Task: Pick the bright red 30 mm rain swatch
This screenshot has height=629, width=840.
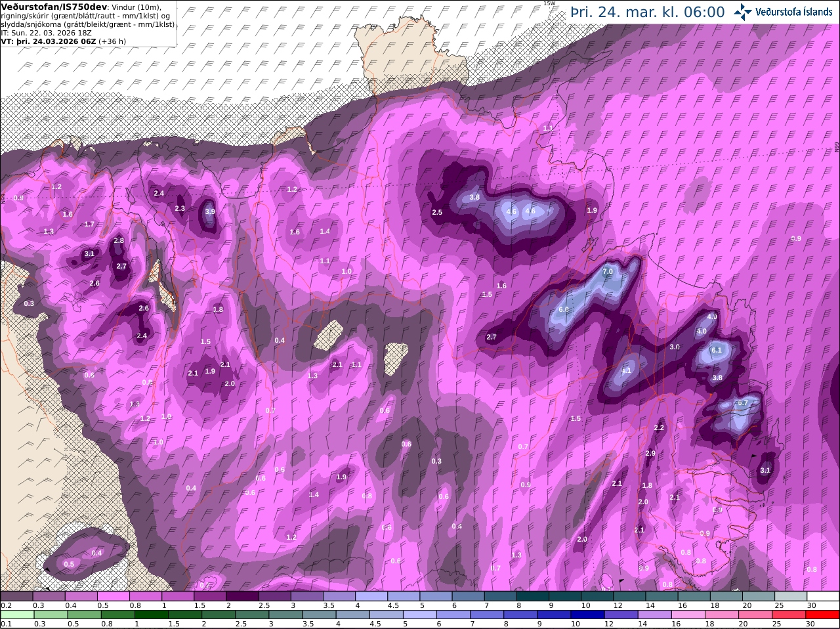Action: tap(823, 615)
